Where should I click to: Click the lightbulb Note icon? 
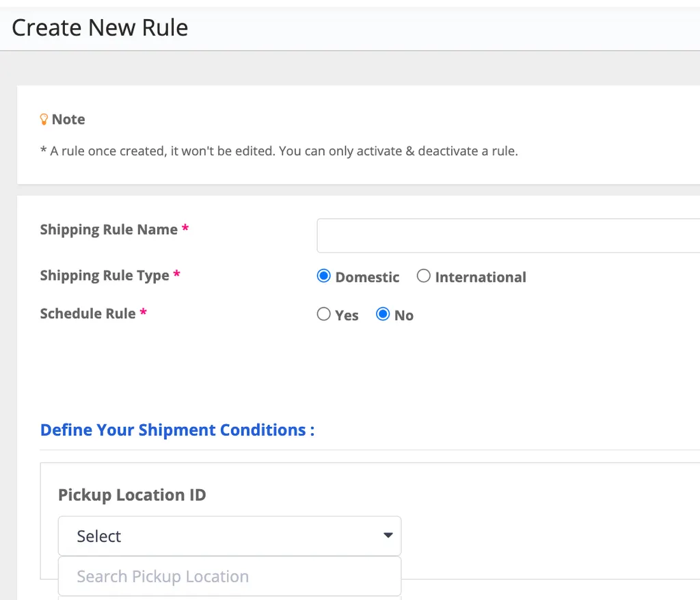[44, 119]
